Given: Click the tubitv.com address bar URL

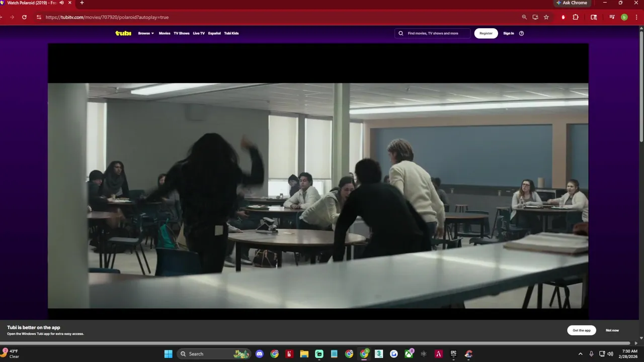Looking at the screenshot, I should point(107,17).
